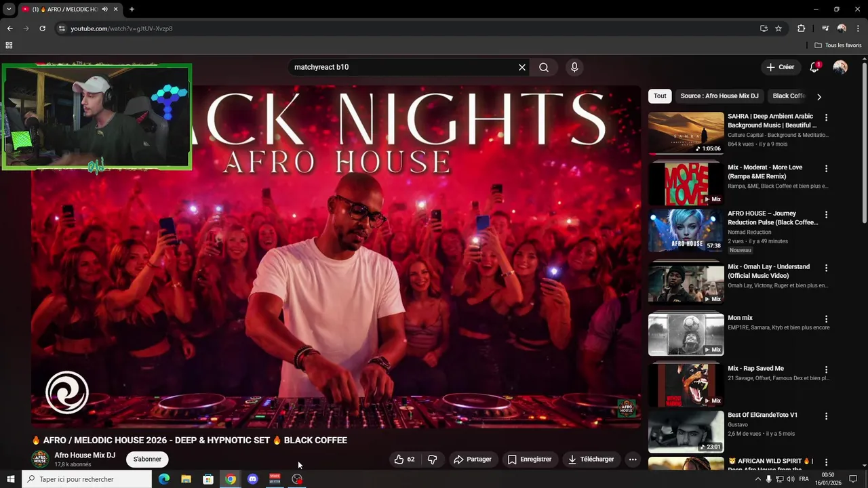Open the volume control in the system tray
The image size is (868, 488).
click(791, 479)
